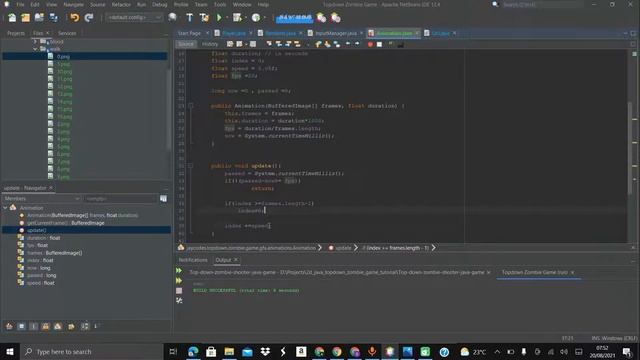The width and height of the screenshot is (640, 360).
Task: Open the project configuration dropdown
Action: [x=134, y=18]
